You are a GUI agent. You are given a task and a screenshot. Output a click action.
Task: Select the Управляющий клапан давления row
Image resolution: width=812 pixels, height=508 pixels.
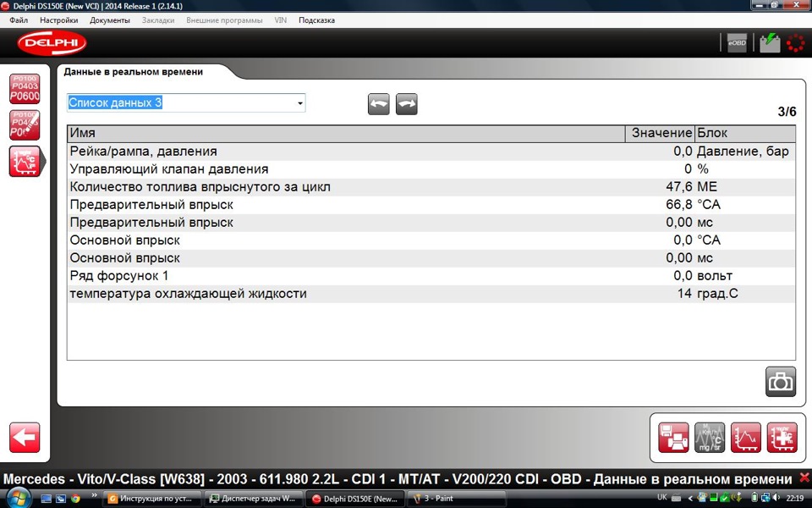pyautogui.click(x=431, y=169)
